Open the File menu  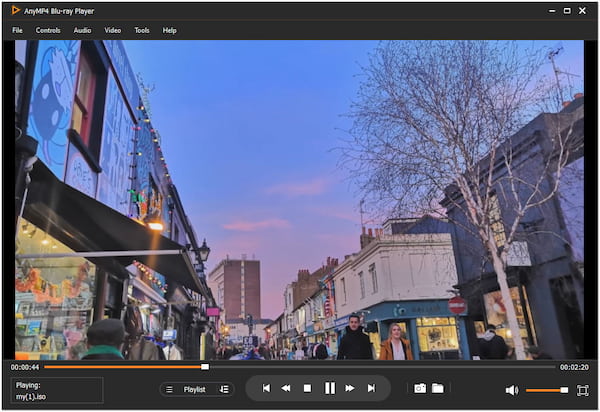17,30
